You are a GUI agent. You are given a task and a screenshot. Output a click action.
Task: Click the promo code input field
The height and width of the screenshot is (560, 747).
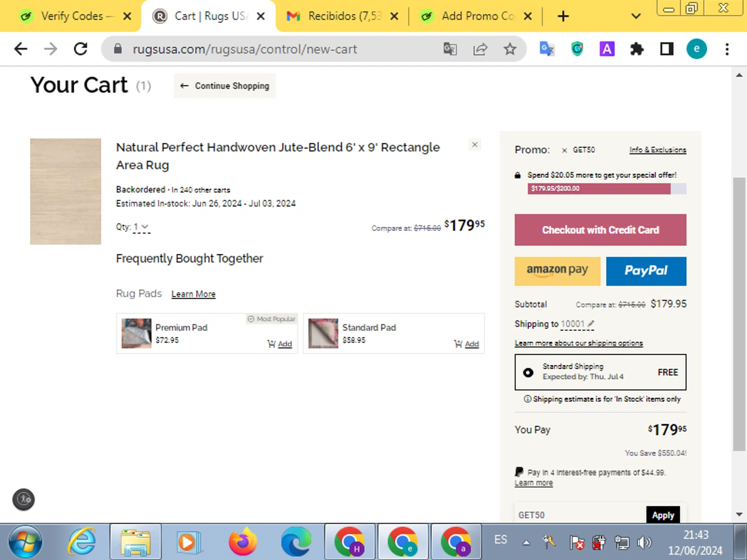pyautogui.click(x=580, y=515)
